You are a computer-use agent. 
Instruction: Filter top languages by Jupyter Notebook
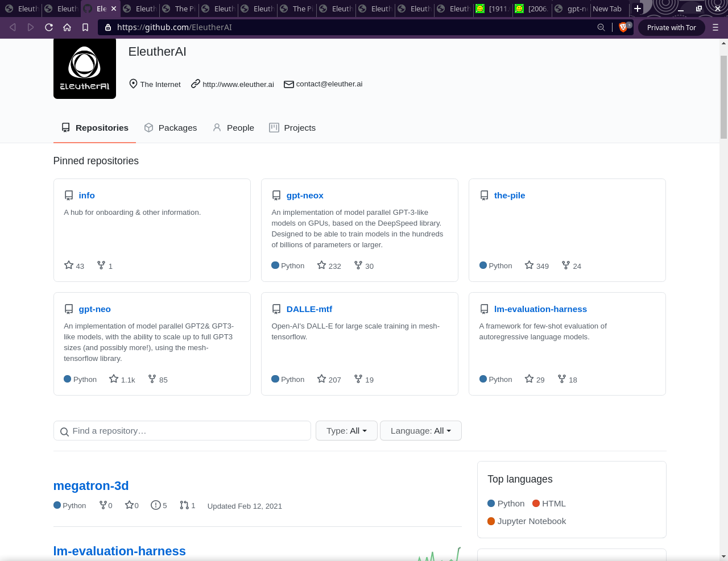tap(527, 521)
